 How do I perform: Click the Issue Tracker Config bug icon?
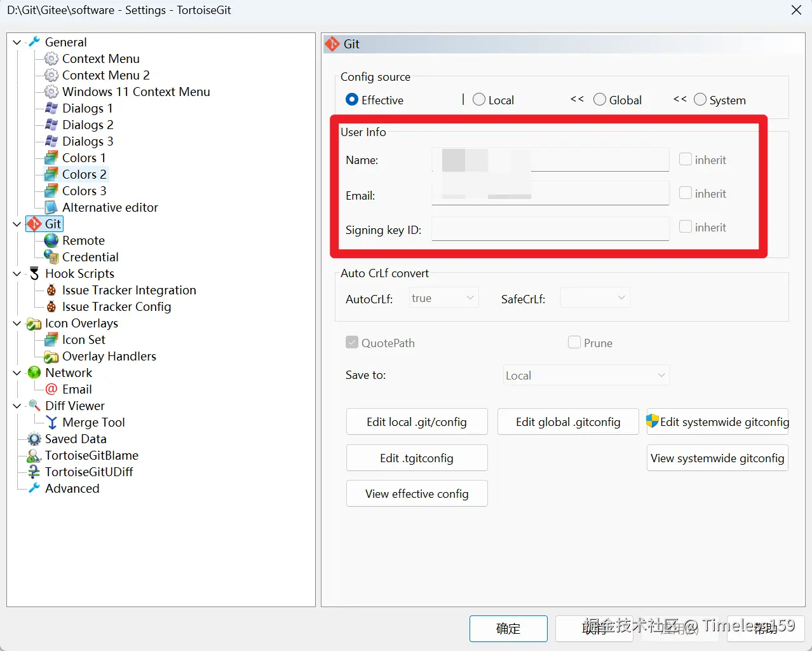click(x=51, y=306)
